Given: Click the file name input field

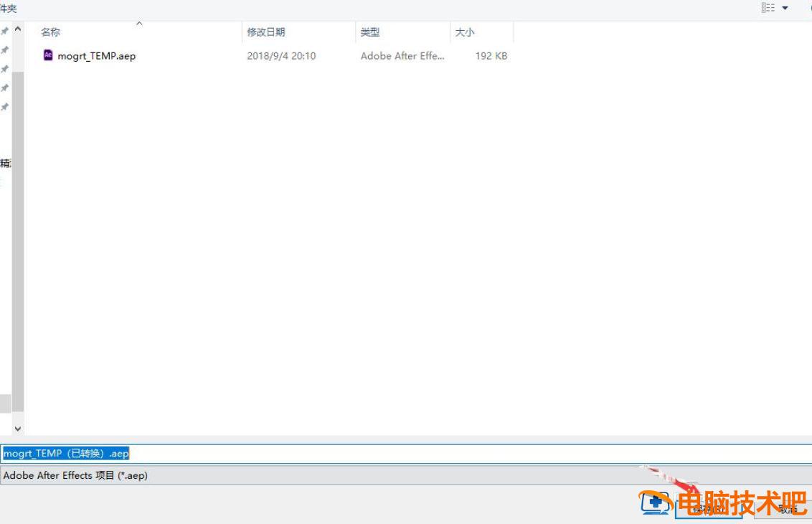Looking at the screenshot, I should coord(430,454).
